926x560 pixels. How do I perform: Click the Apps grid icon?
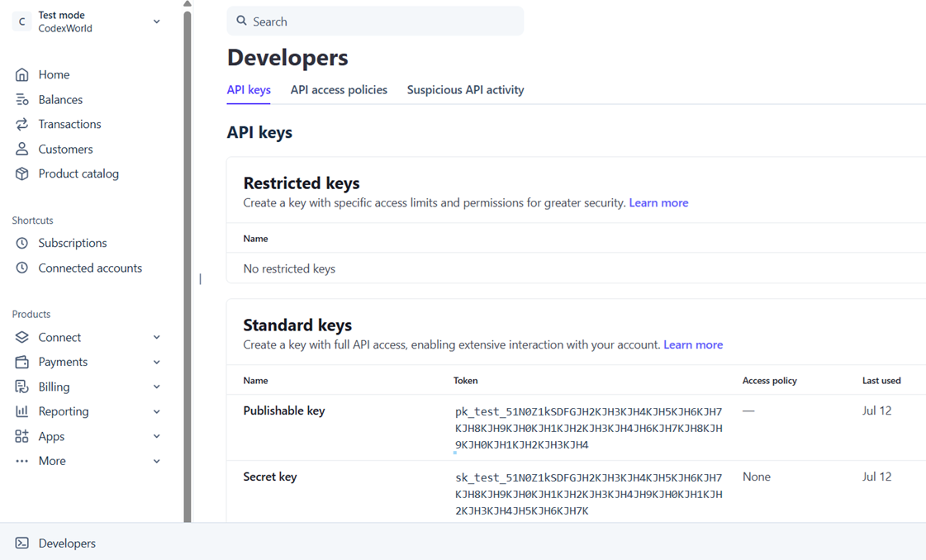(x=21, y=436)
